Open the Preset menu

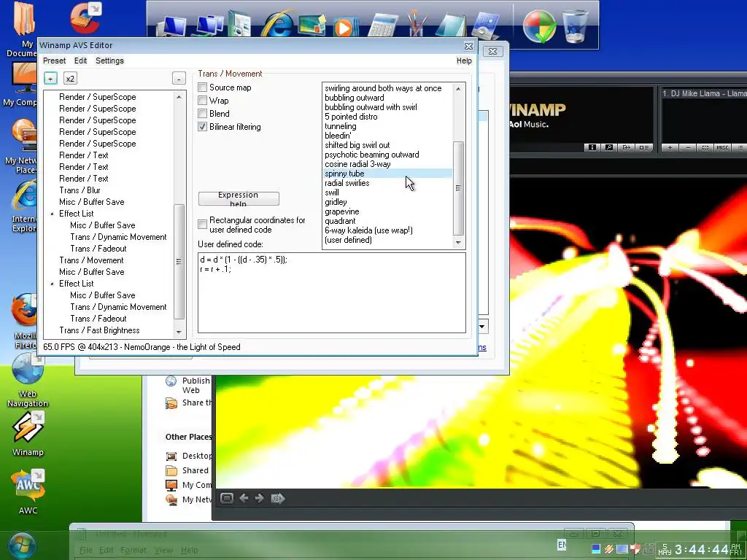54,61
